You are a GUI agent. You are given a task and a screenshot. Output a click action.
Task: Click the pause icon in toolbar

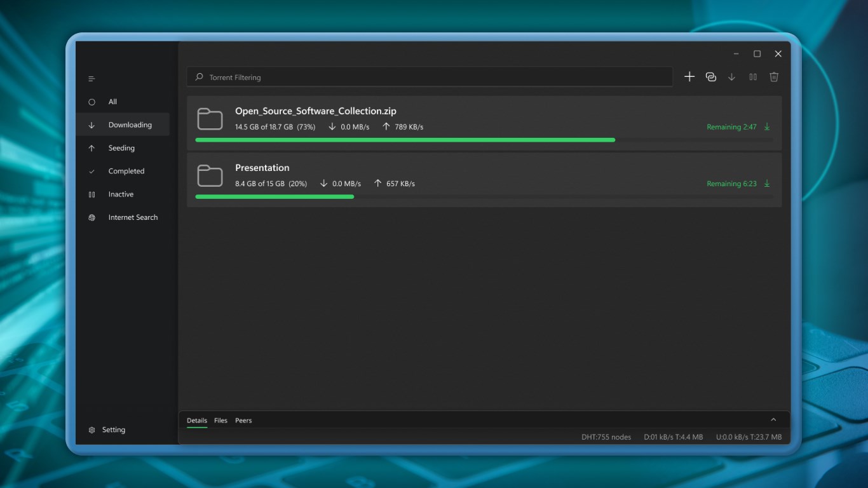tap(753, 77)
